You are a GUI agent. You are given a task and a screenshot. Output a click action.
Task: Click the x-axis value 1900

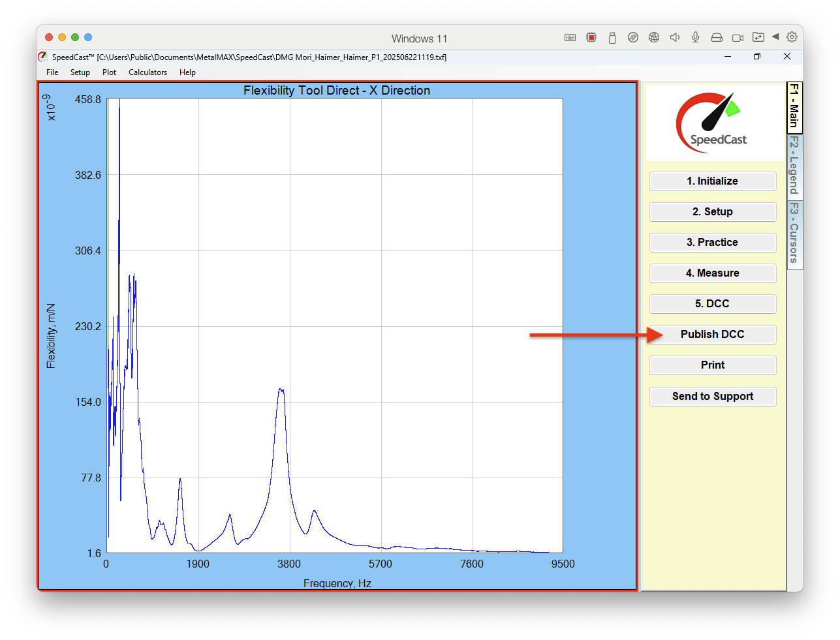coord(198,564)
